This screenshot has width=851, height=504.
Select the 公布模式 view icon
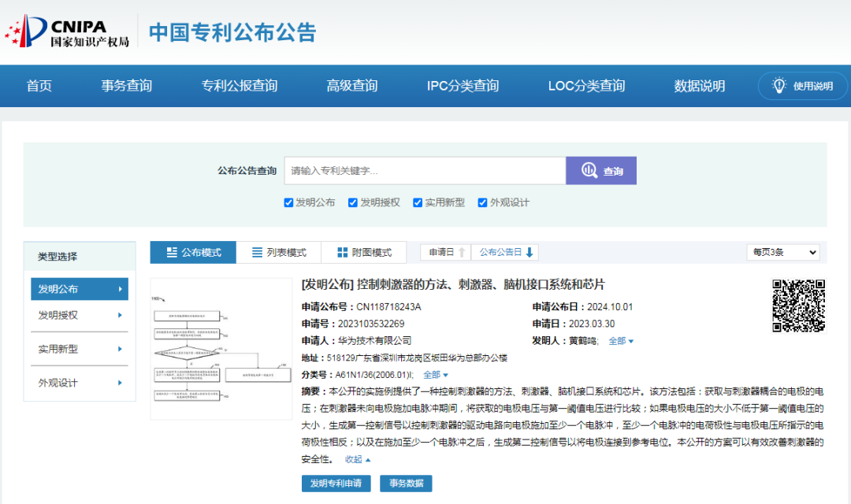click(x=172, y=253)
